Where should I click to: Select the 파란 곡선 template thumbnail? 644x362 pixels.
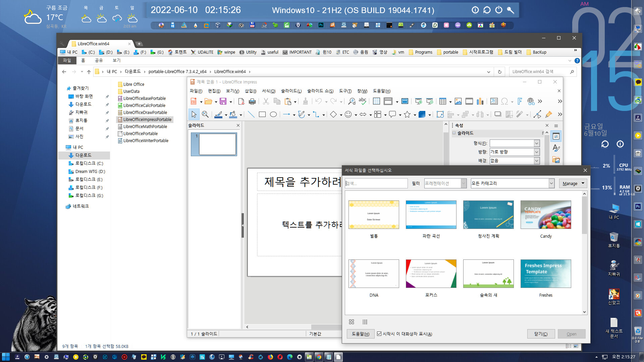[x=431, y=215]
